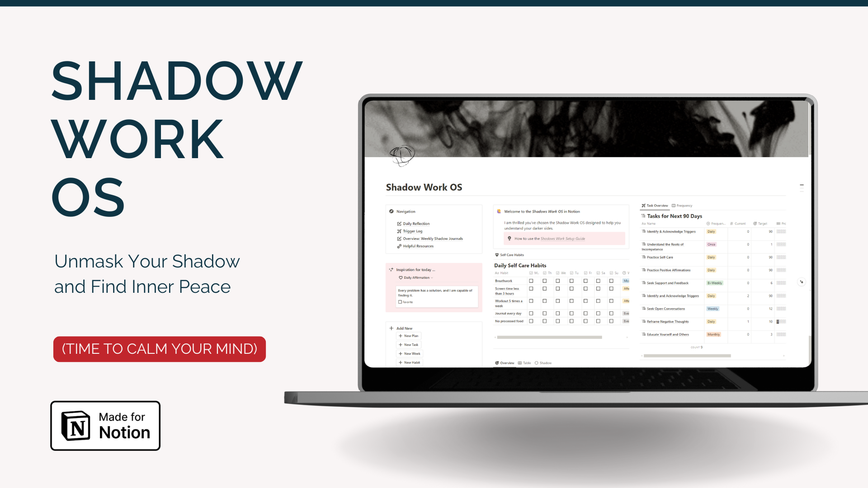Toggle the Breathwork daily habit checkbox
Image resolution: width=868 pixels, height=488 pixels.
click(x=531, y=281)
